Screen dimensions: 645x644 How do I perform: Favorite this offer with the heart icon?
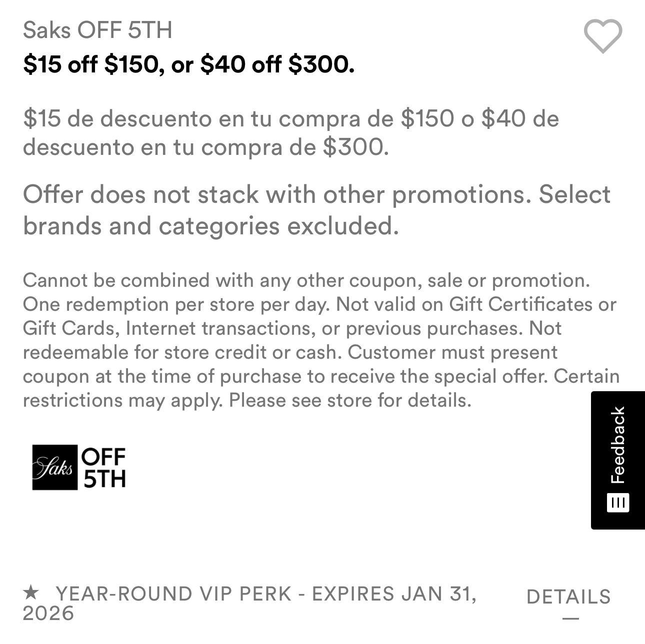pyautogui.click(x=602, y=36)
